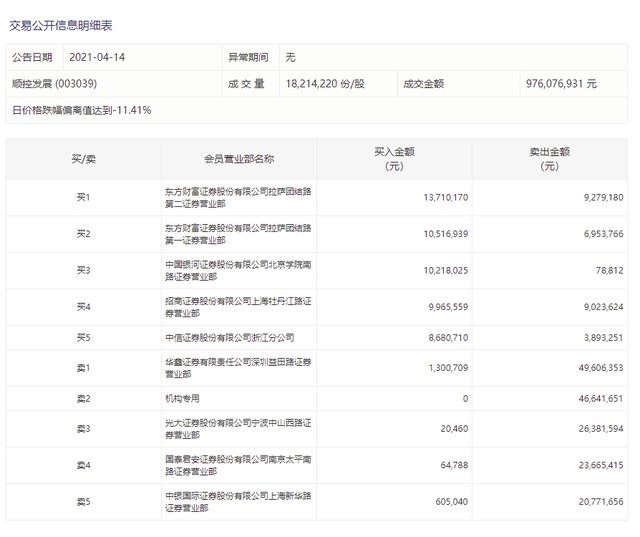Select turnover 976,076,931 元
This screenshot has width=640, height=537.
click(561, 84)
